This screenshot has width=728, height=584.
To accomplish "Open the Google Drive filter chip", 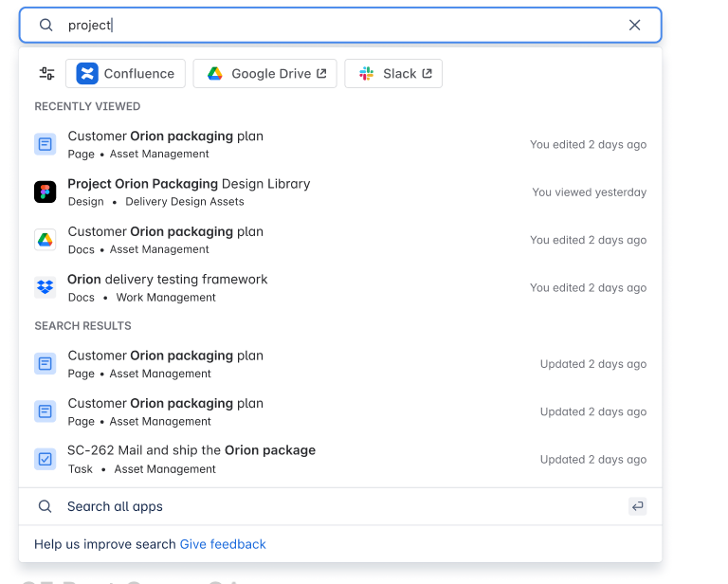I will (x=264, y=73).
